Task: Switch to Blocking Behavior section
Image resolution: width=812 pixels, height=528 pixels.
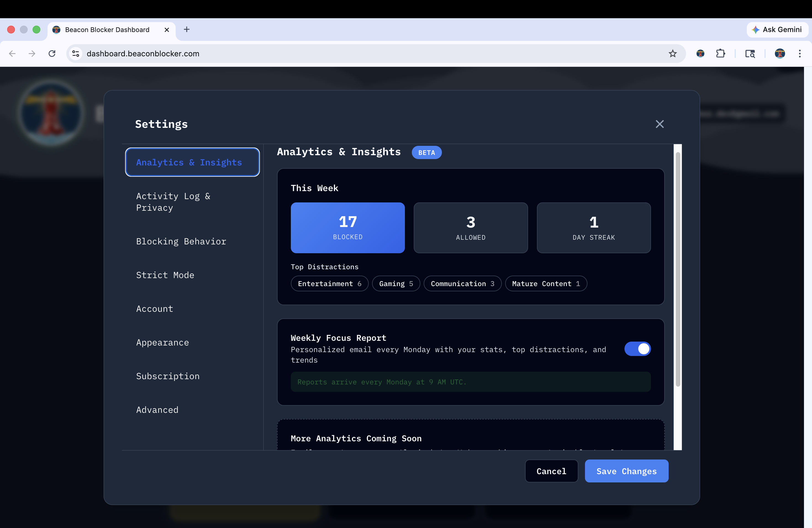Action: tap(181, 241)
